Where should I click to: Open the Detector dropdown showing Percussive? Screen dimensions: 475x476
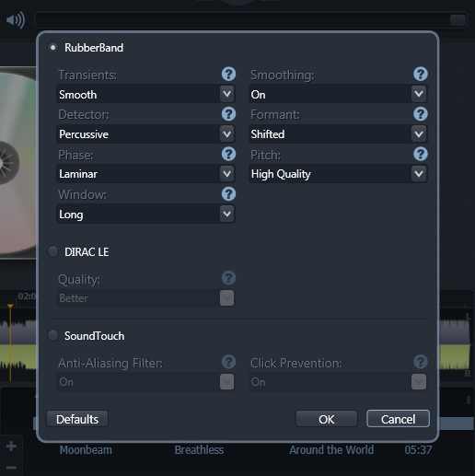coord(145,134)
